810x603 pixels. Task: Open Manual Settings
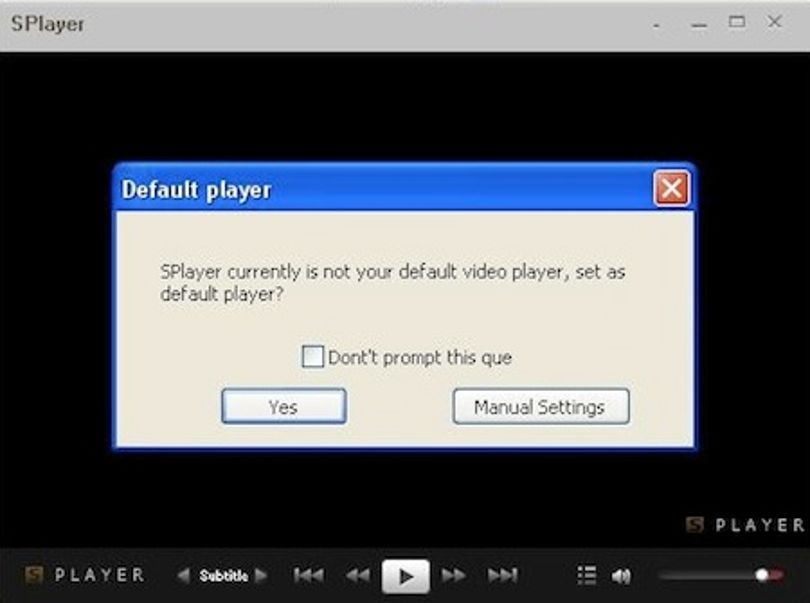(541, 407)
